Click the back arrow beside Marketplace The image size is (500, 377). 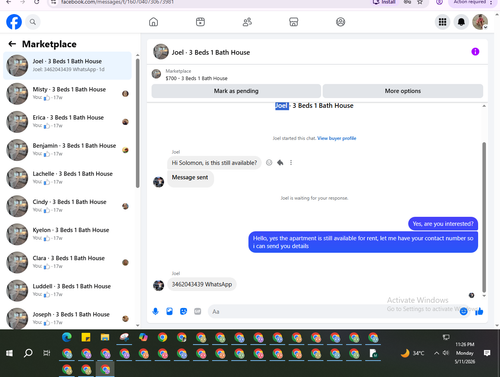tap(12, 44)
